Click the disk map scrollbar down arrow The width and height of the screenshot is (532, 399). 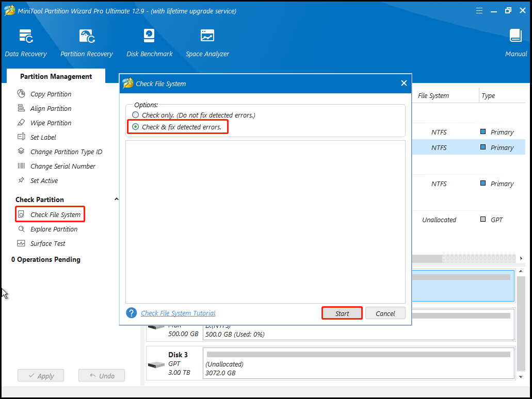(521, 377)
